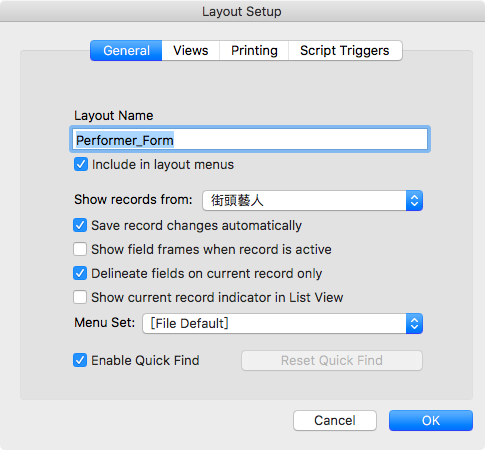Uncheck Include in layout menus
This screenshot has width=485, height=450.
[81, 164]
